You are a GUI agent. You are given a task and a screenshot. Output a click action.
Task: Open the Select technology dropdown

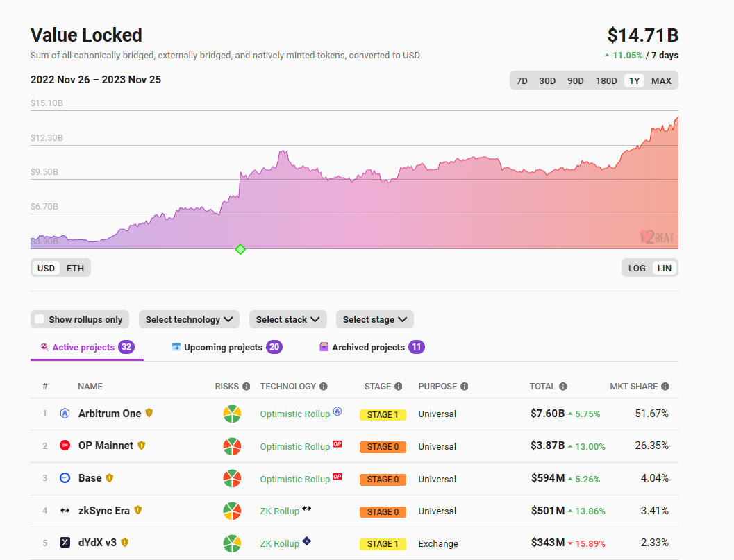pyautogui.click(x=189, y=319)
